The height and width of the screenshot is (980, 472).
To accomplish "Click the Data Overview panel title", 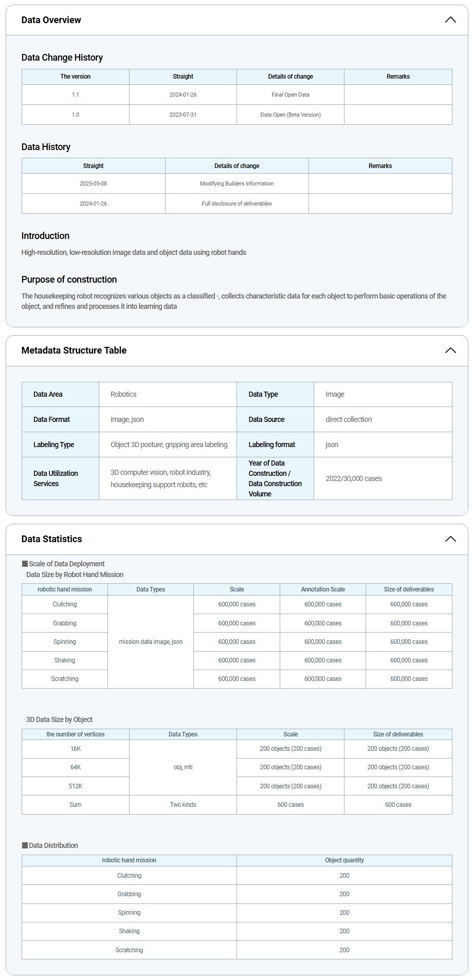I will [x=51, y=20].
